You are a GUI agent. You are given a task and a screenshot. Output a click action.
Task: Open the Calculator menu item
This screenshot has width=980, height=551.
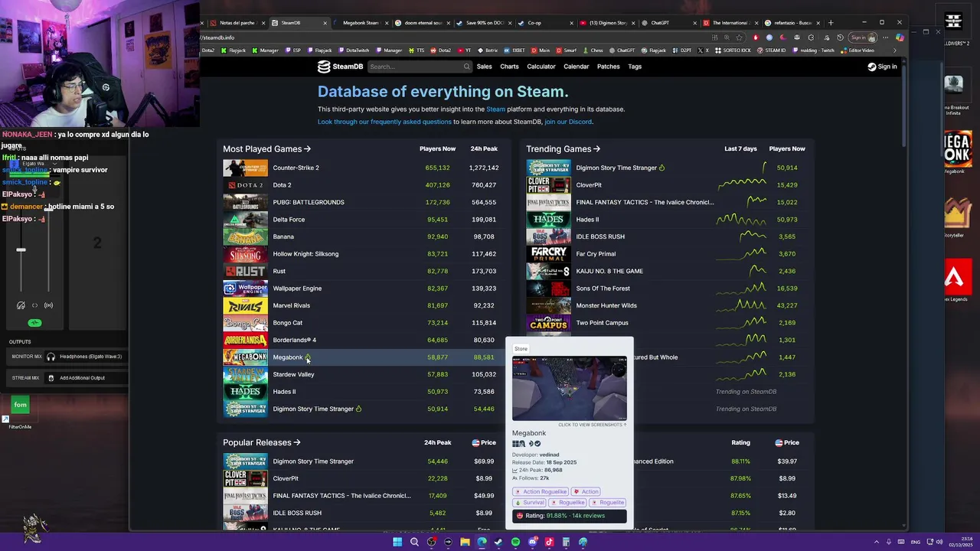tap(541, 67)
